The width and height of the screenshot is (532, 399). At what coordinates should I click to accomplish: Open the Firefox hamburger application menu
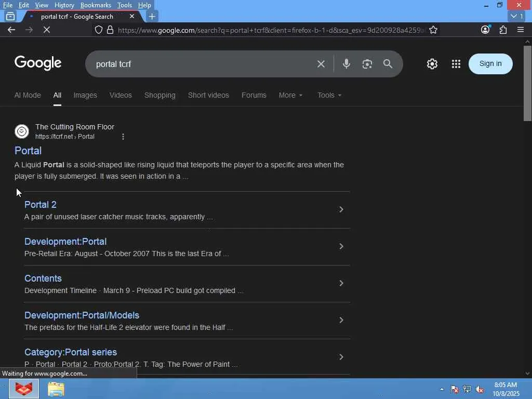pyautogui.click(x=521, y=30)
